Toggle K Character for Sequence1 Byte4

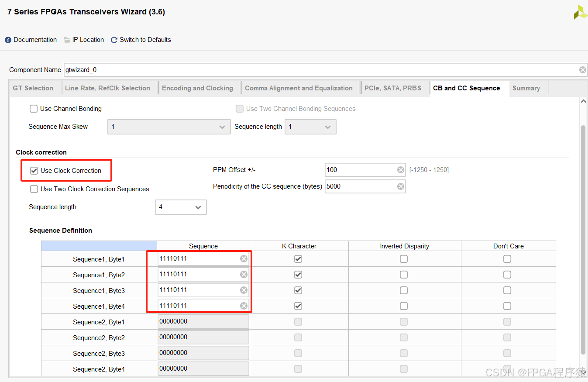298,306
